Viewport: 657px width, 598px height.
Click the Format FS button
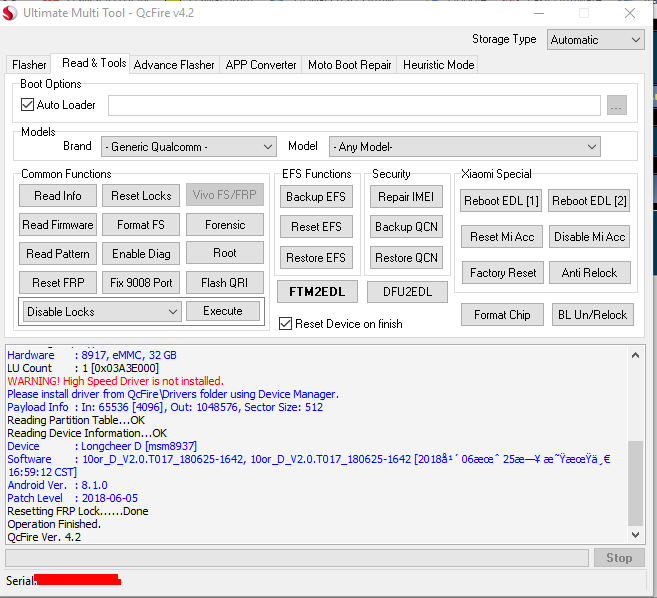(141, 225)
